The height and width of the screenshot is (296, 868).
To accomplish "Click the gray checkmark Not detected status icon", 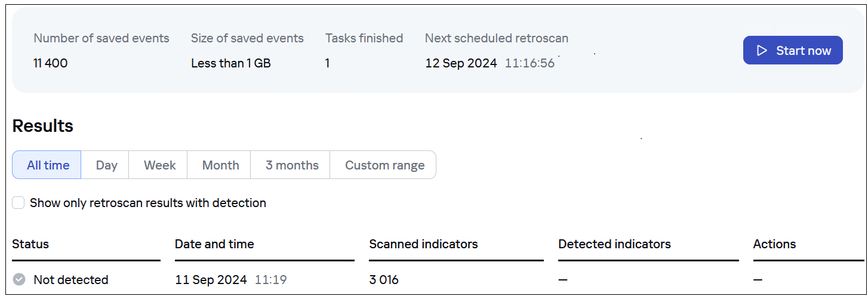I will [x=19, y=279].
